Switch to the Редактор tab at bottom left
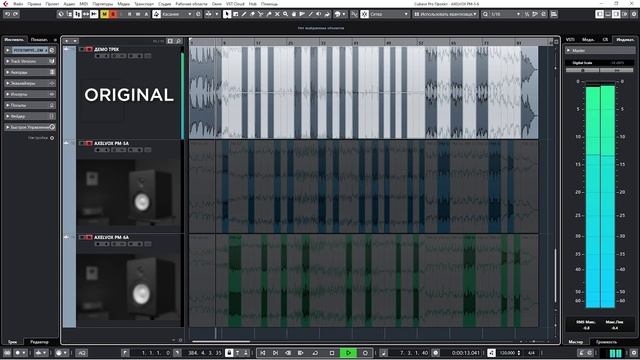640x360 pixels. [x=40, y=342]
